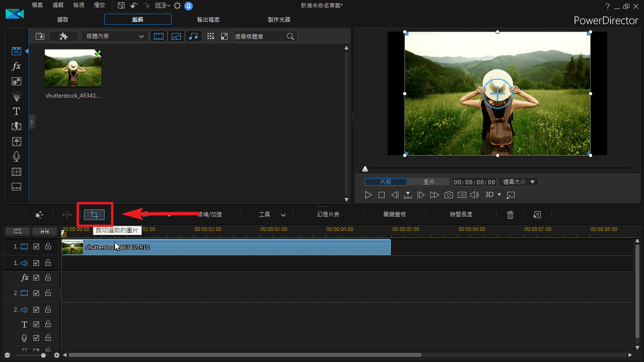Open the Transition Room lightning icon

click(x=17, y=126)
